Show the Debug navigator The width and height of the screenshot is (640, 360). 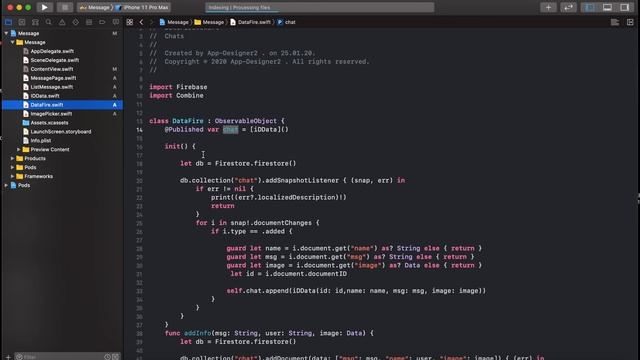[x=89, y=22]
